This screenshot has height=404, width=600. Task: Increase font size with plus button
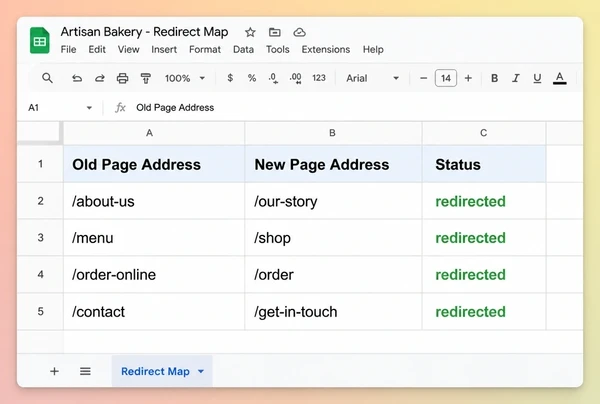tap(468, 78)
